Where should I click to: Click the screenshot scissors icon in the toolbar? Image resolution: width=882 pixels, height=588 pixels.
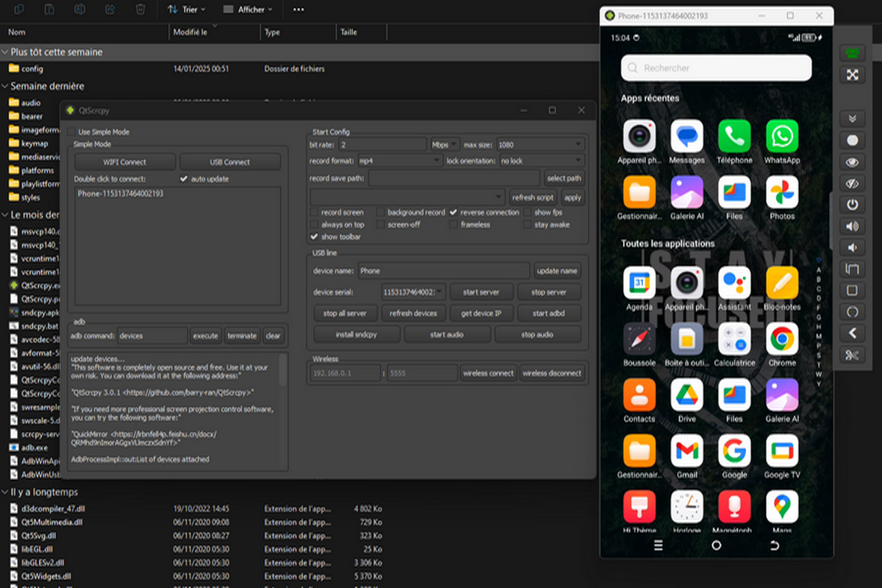[x=853, y=356]
